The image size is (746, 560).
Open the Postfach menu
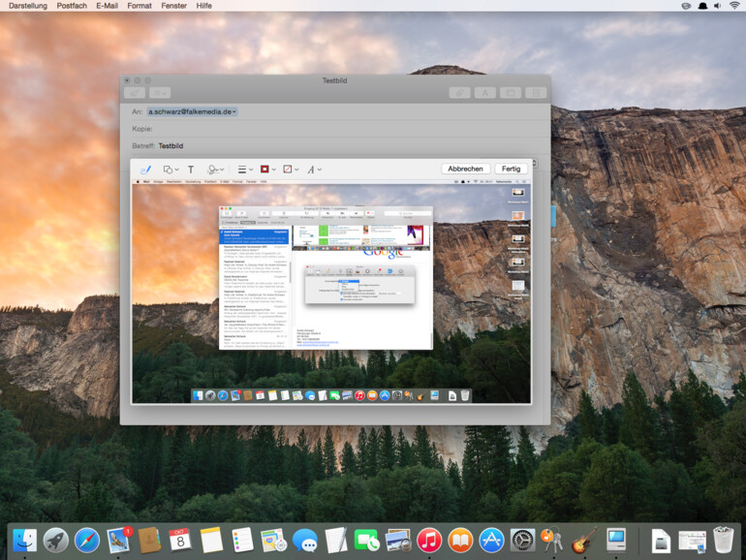click(x=72, y=6)
